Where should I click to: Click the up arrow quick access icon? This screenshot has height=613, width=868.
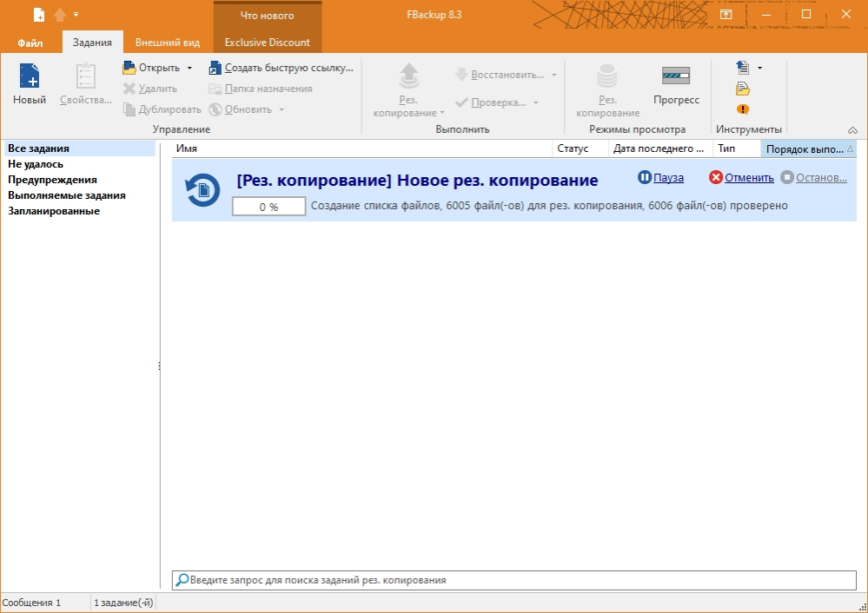[x=60, y=15]
